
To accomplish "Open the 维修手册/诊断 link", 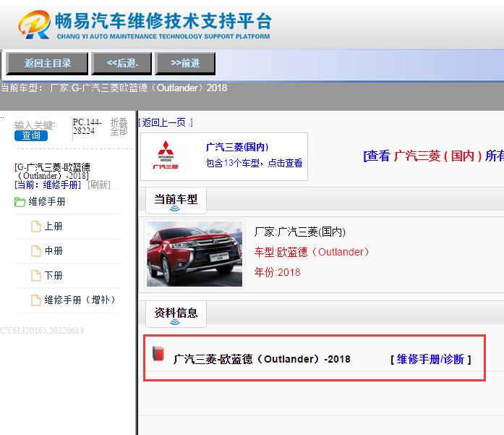I will coord(430,359).
